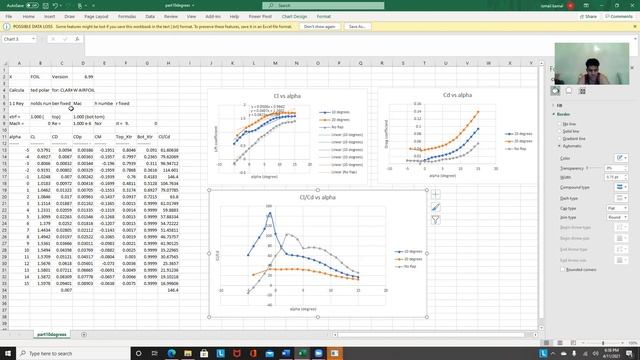Click column header D
This screenshot has height=360, width=640.
pyautogui.click(x=83, y=63)
